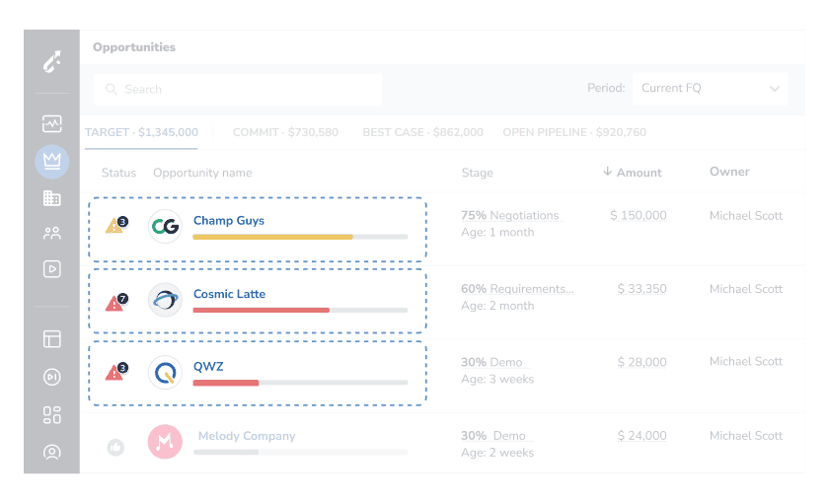This screenshot has height=504, width=829.
Task: Click Michael Scott owner in QWZ row
Action: [746, 361]
